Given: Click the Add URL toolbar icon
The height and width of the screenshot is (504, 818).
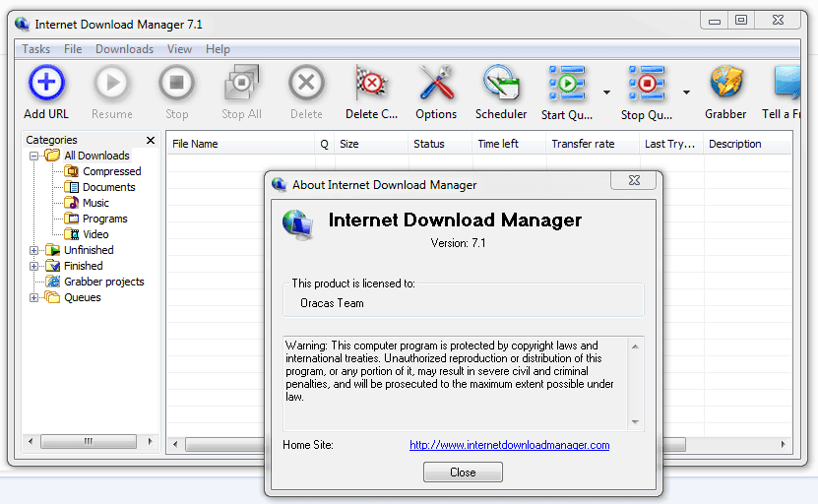Looking at the screenshot, I should pos(46,83).
